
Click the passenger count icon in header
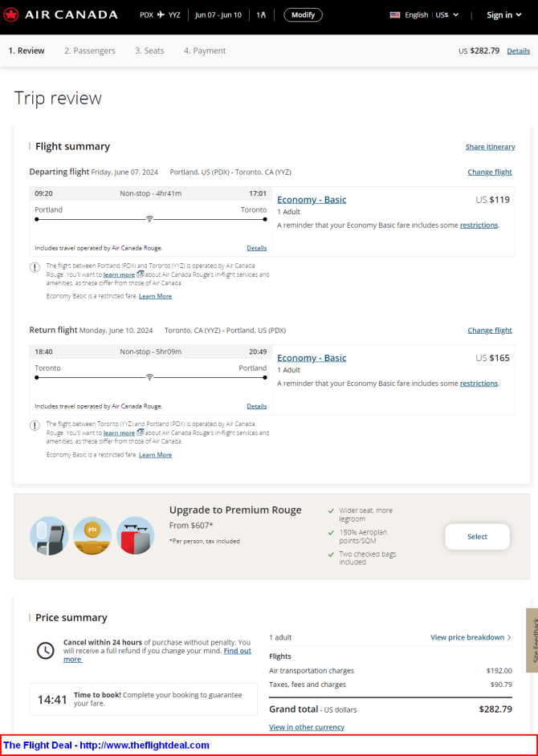coord(261,15)
